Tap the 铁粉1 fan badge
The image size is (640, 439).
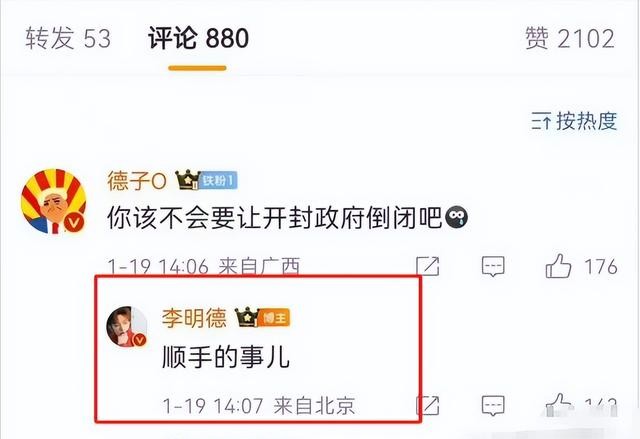pos(218,180)
